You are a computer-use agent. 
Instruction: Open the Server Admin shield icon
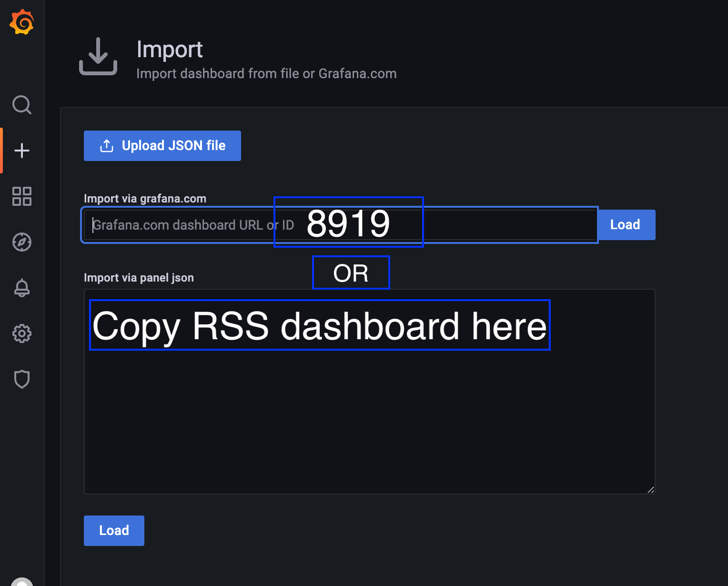click(x=22, y=379)
